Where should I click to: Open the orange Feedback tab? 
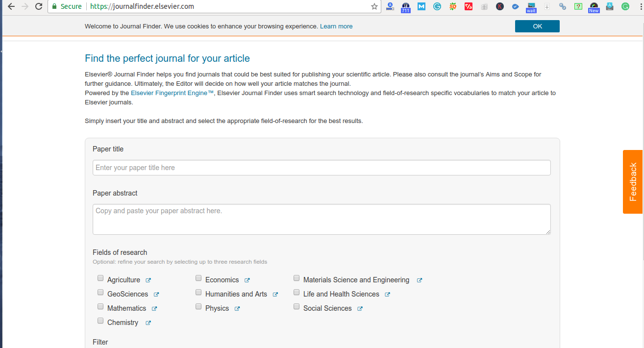[x=633, y=182]
